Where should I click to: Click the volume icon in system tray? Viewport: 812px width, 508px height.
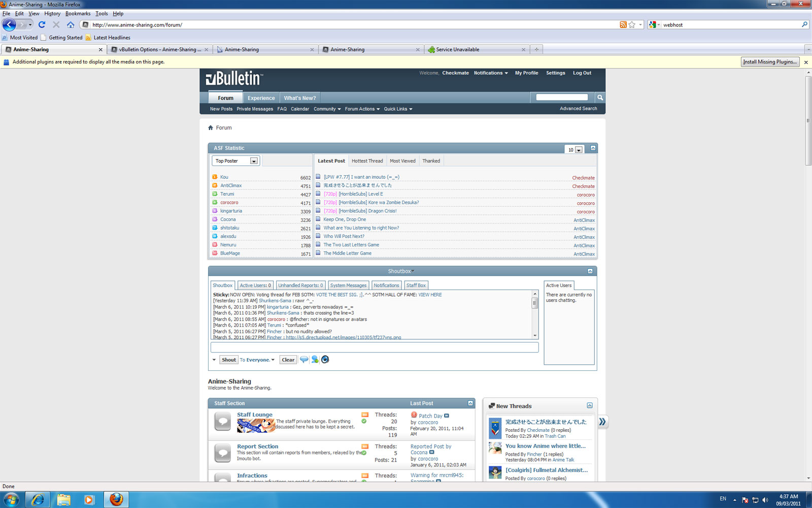coord(765,500)
